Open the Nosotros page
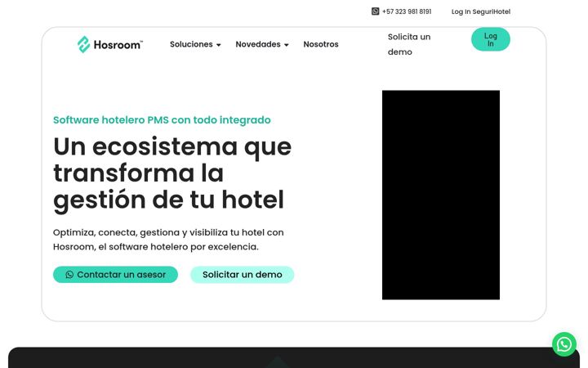The image size is (588, 368). pos(321,44)
